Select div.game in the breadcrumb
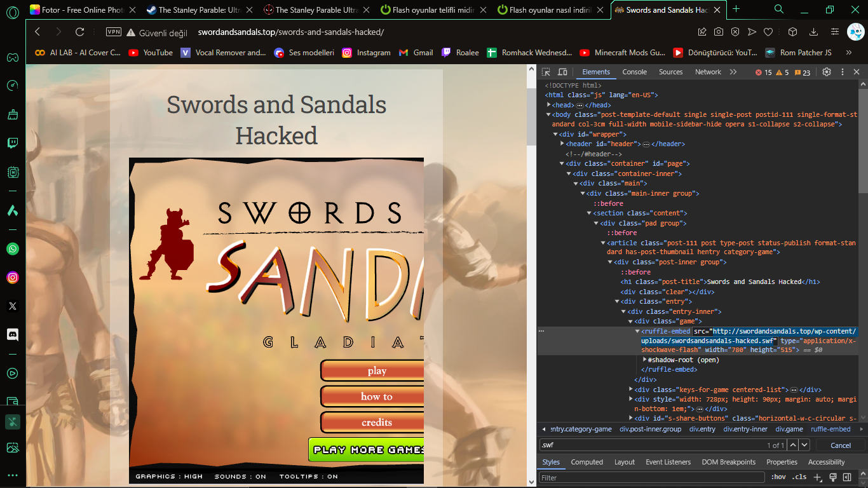Viewport: 868px width, 488px height. click(789, 429)
